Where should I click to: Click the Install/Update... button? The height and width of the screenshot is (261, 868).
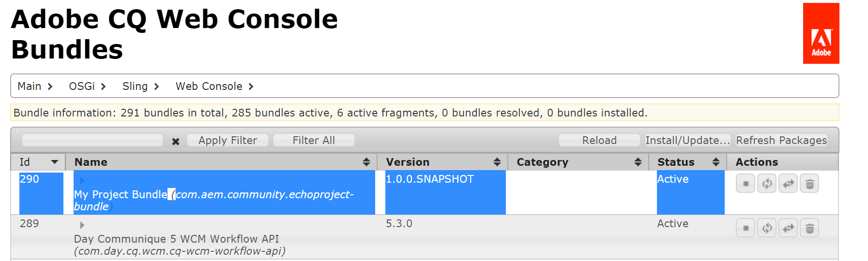coord(687,140)
